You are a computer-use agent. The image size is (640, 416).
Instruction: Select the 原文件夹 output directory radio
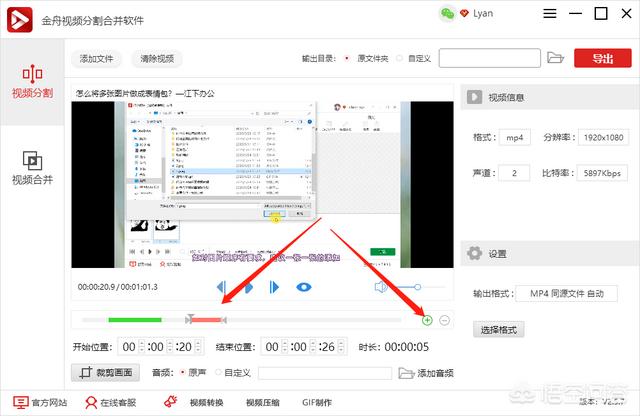click(x=347, y=58)
